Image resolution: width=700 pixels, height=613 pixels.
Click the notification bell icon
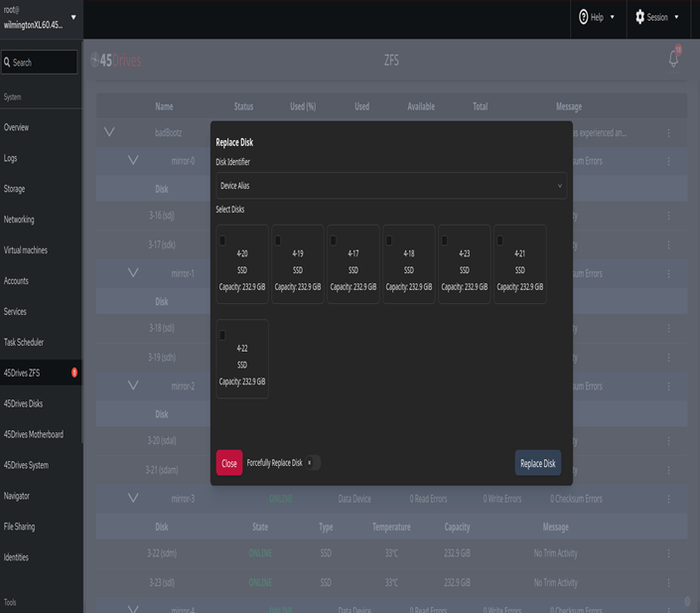672,60
